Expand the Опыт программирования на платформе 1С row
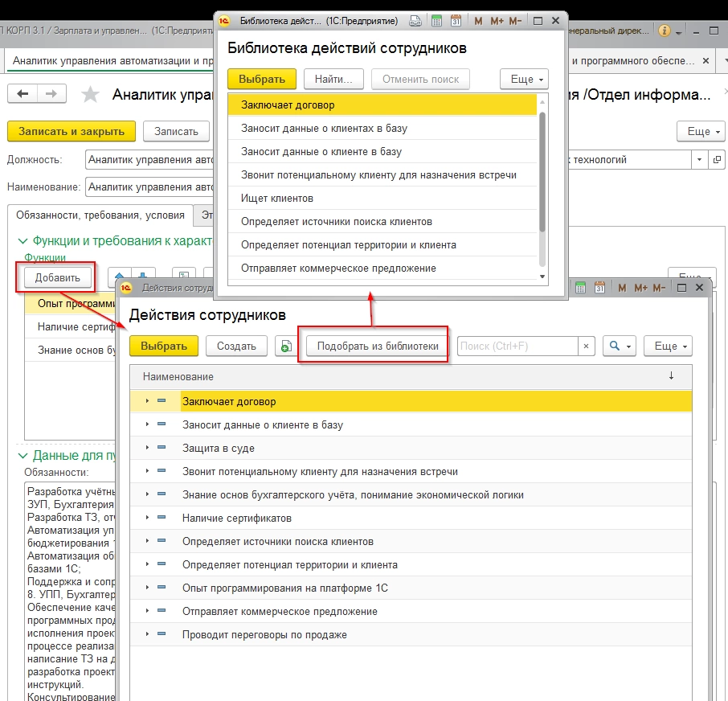 click(x=147, y=587)
